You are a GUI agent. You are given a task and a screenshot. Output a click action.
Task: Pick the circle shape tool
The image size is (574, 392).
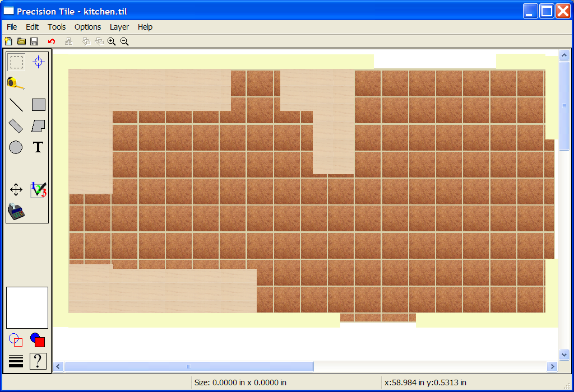[x=16, y=147]
